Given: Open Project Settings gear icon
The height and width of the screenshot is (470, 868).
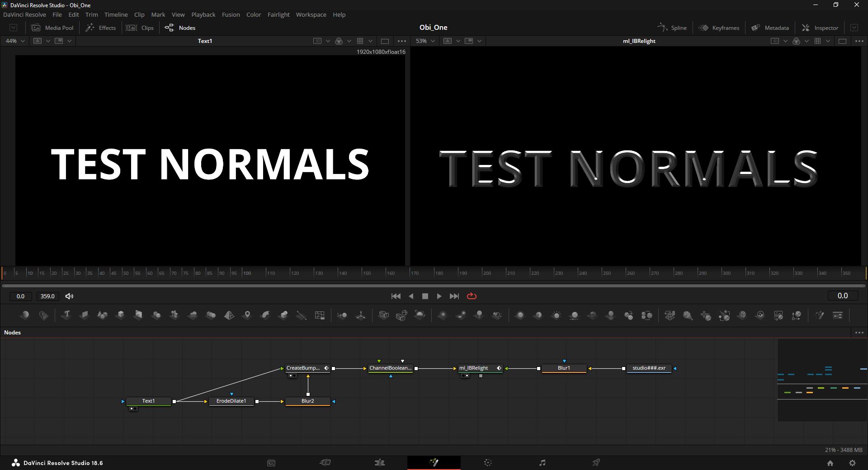Looking at the screenshot, I should (x=852, y=463).
